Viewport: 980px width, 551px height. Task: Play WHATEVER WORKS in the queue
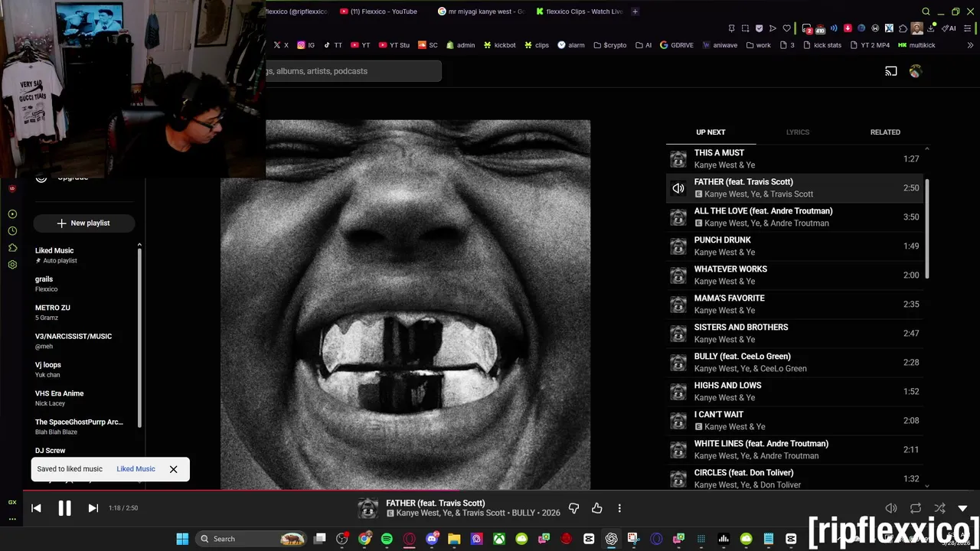(x=795, y=275)
